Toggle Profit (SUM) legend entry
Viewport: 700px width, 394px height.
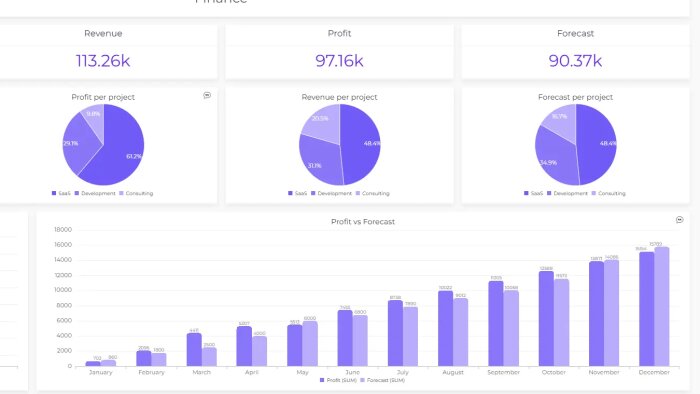pos(338,380)
